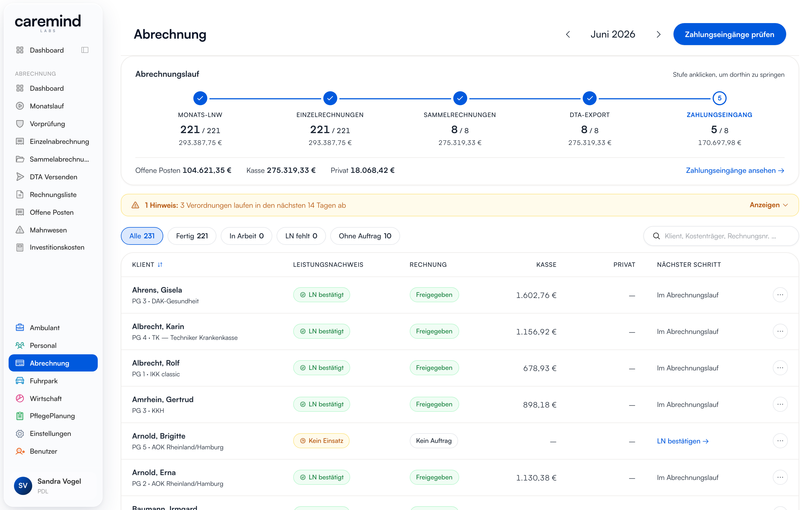Collapse the sidebar panel icon

coord(85,50)
